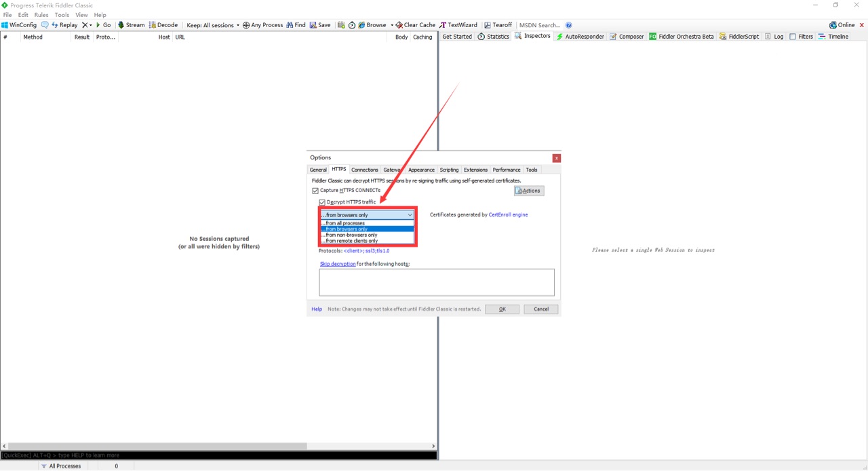Open the Help menu in the menu bar
The image size is (868, 471).
click(x=100, y=14)
